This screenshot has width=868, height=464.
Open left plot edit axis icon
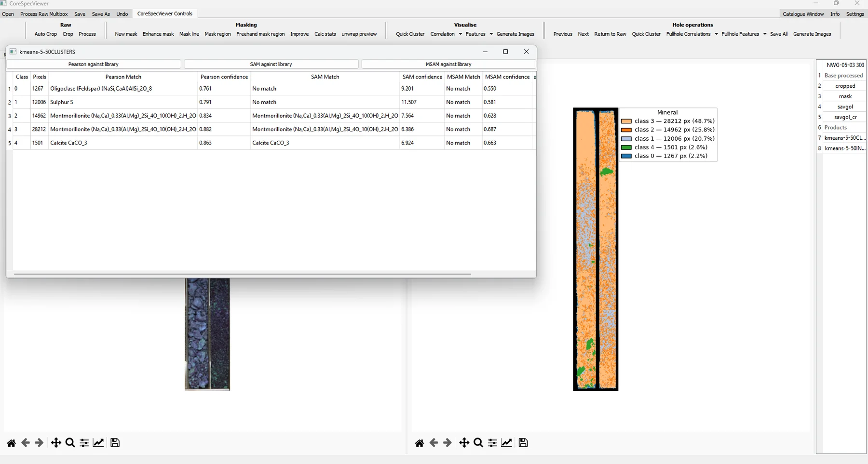(98, 443)
